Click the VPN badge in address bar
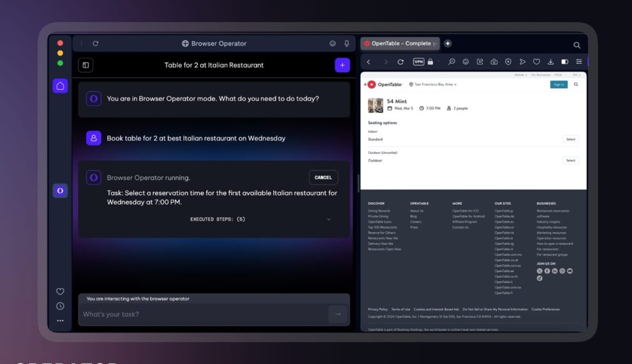 (x=419, y=62)
